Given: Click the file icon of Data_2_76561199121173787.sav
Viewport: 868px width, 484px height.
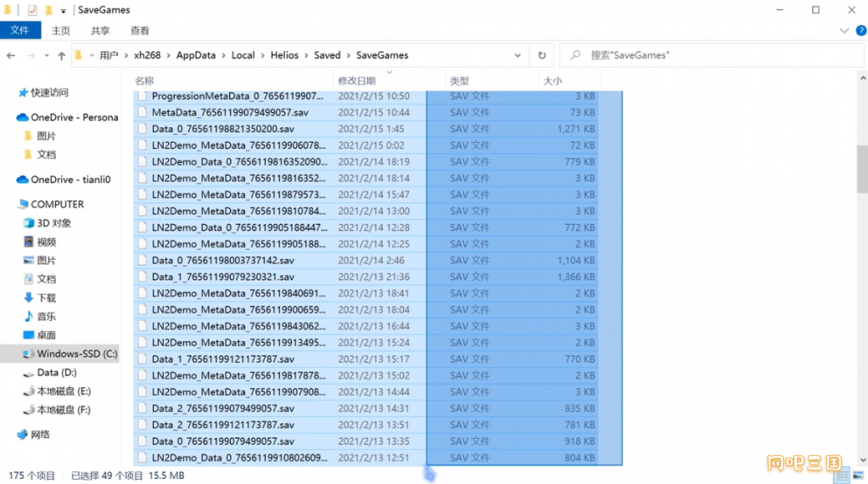Looking at the screenshot, I should [143, 425].
